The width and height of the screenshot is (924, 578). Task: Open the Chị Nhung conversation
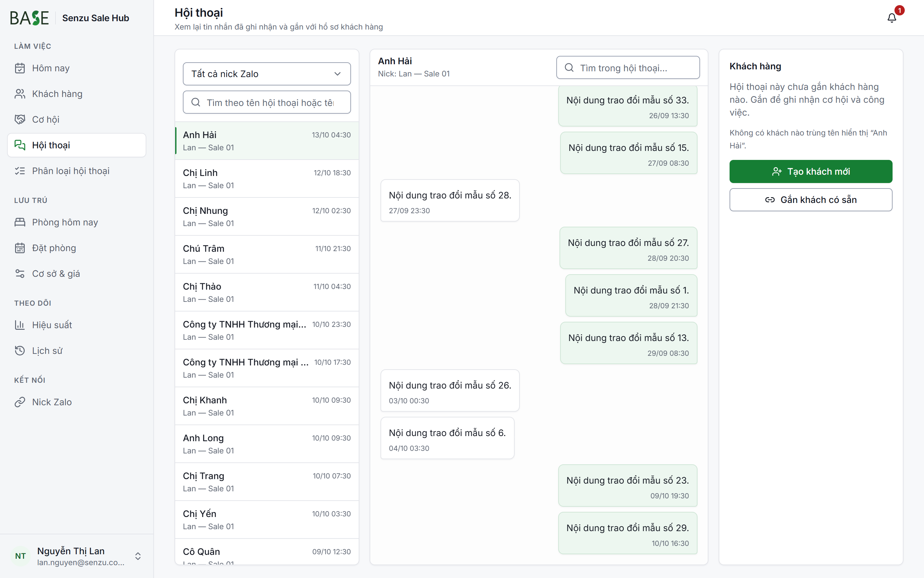267,216
